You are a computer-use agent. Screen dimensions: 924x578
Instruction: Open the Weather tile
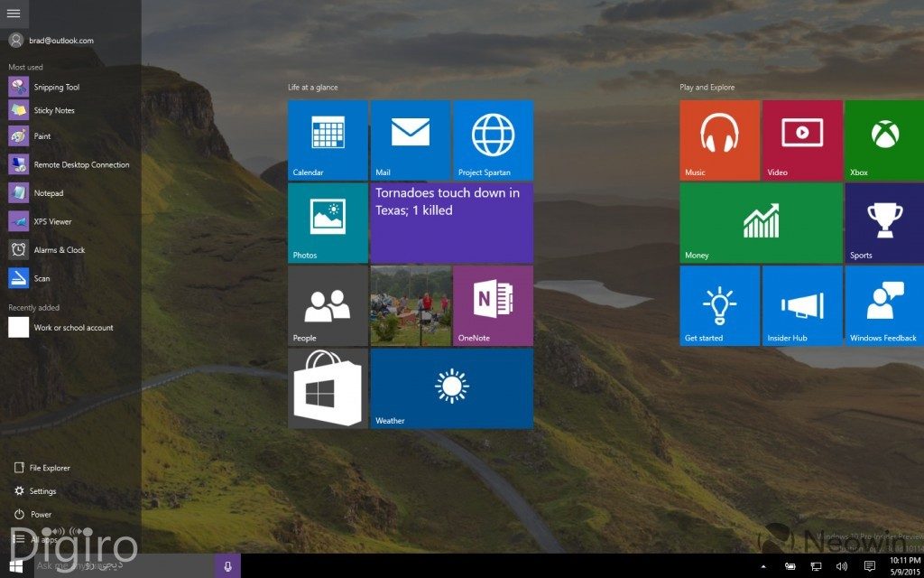click(452, 388)
